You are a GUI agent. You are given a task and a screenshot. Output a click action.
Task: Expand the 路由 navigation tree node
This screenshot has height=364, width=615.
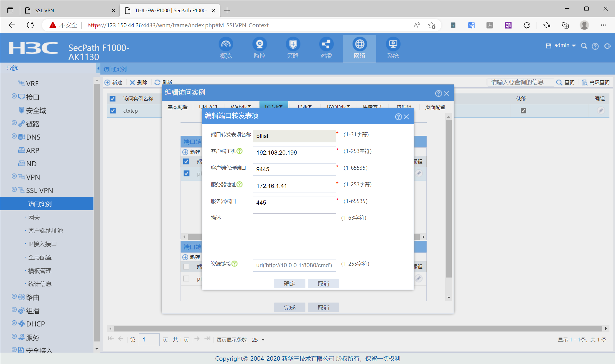(x=14, y=296)
